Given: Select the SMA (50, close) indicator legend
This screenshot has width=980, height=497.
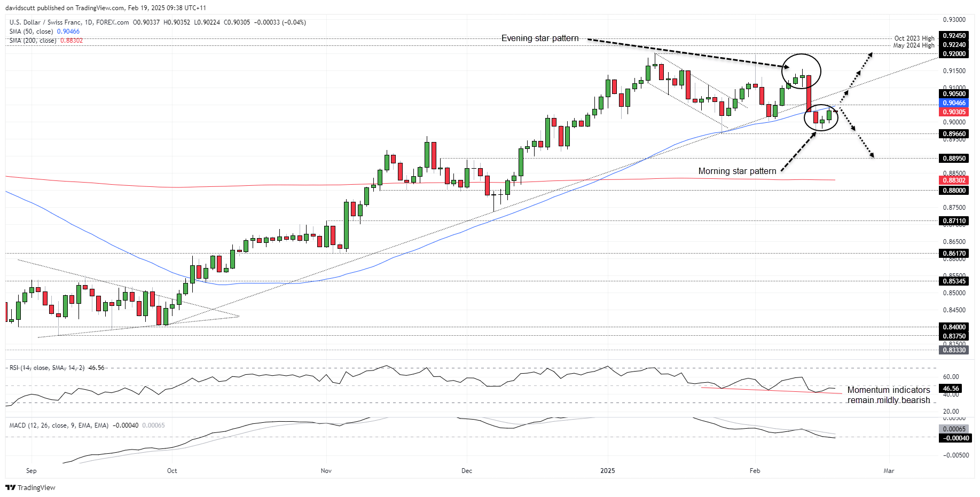Looking at the screenshot, I should (44, 31).
